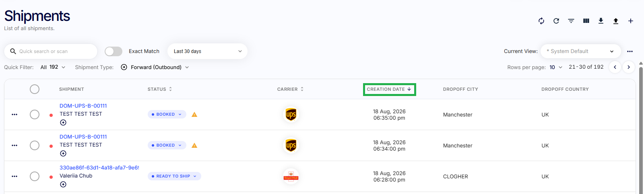This screenshot has height=194, width=644.
Task: Open the Last 30 days dropdown
Action: click(x=207, y=51)
